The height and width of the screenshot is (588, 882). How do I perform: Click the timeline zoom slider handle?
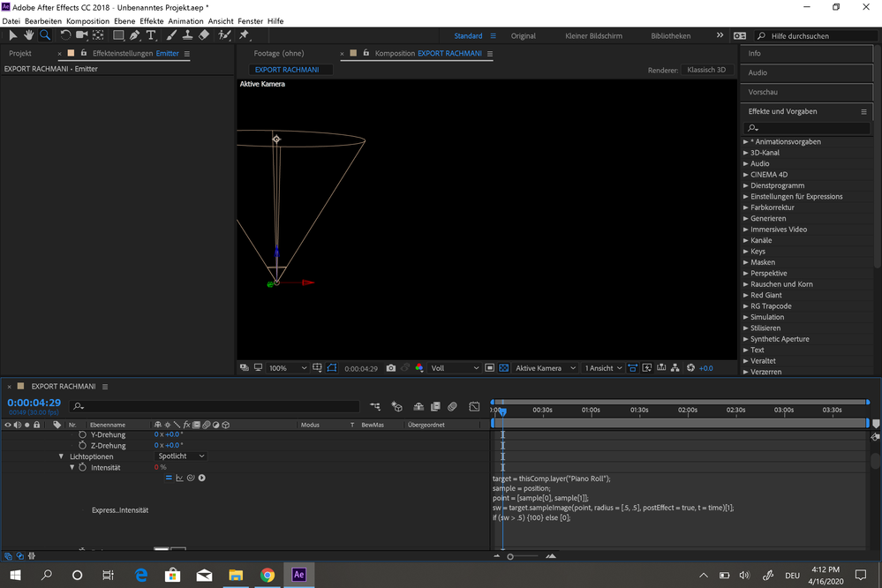click(x=510, y=557)
